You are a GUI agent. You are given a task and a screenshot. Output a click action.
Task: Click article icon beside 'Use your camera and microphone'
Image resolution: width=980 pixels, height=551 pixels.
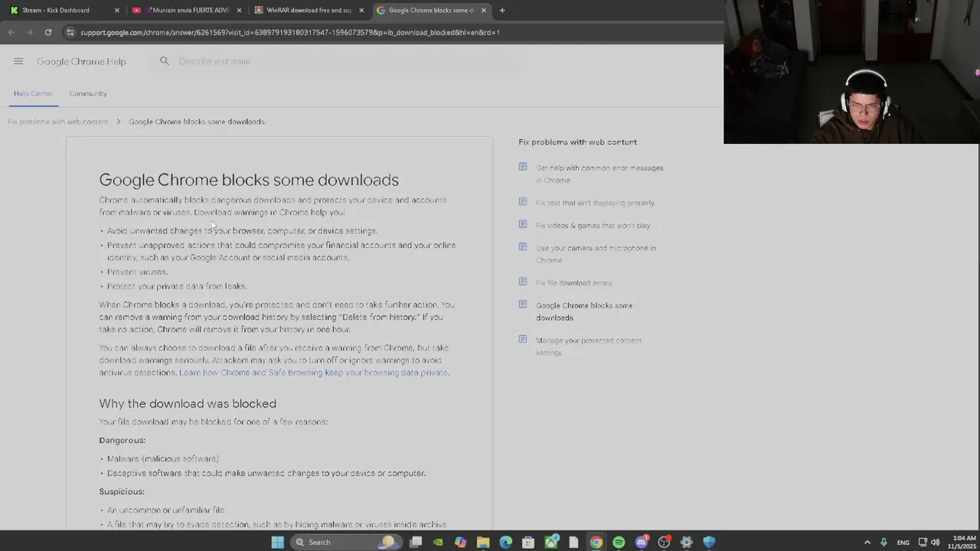[523, 247]
